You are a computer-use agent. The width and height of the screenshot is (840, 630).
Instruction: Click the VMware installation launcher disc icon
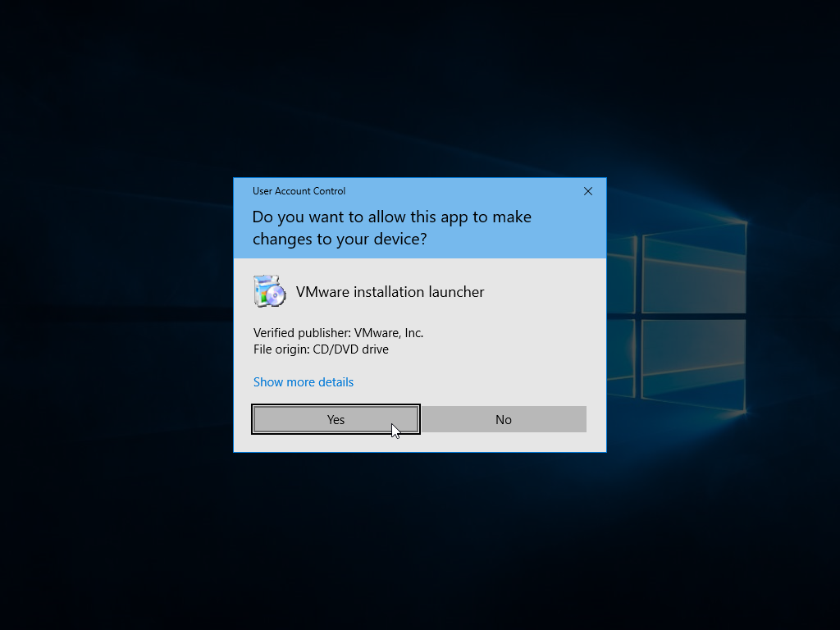269,292
